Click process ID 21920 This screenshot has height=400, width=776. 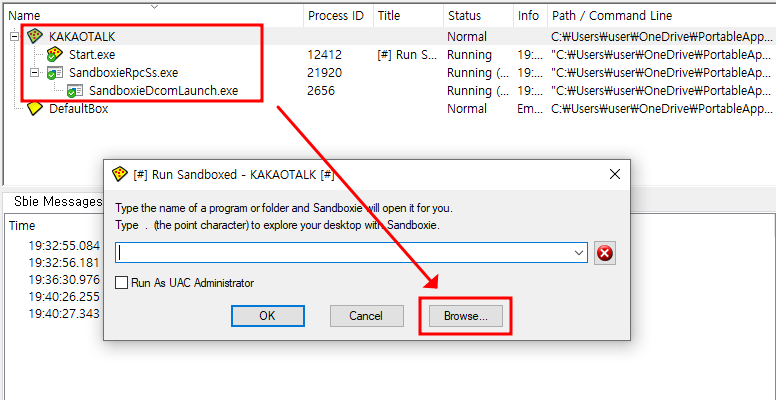(x=324, y=73)
